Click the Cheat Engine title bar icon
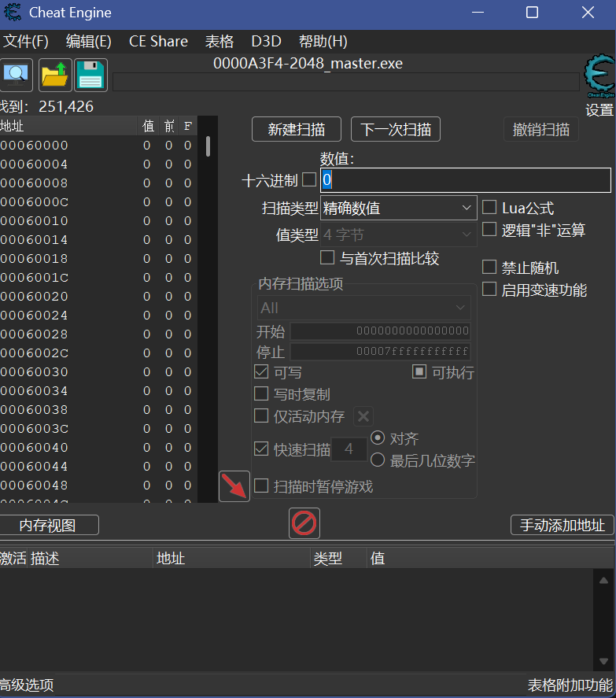Image resolution: width=616 pixels, height=698 pixels. click(13, 13)
